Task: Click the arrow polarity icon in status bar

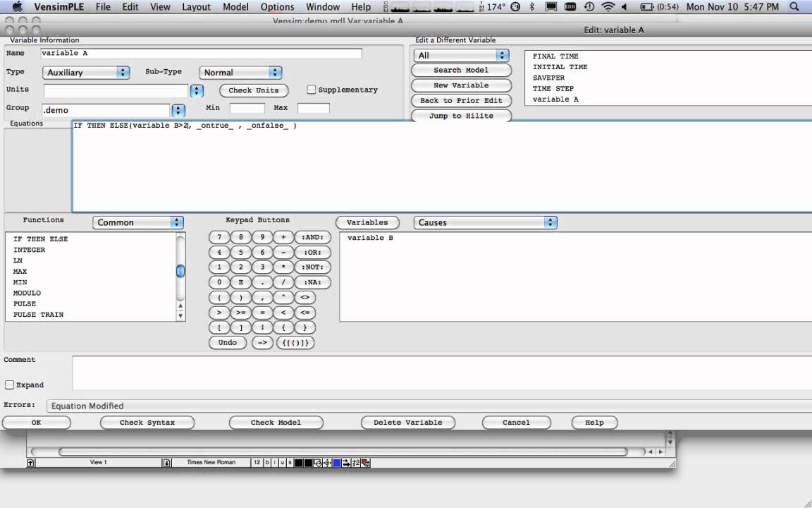Action: coord(356,462)
